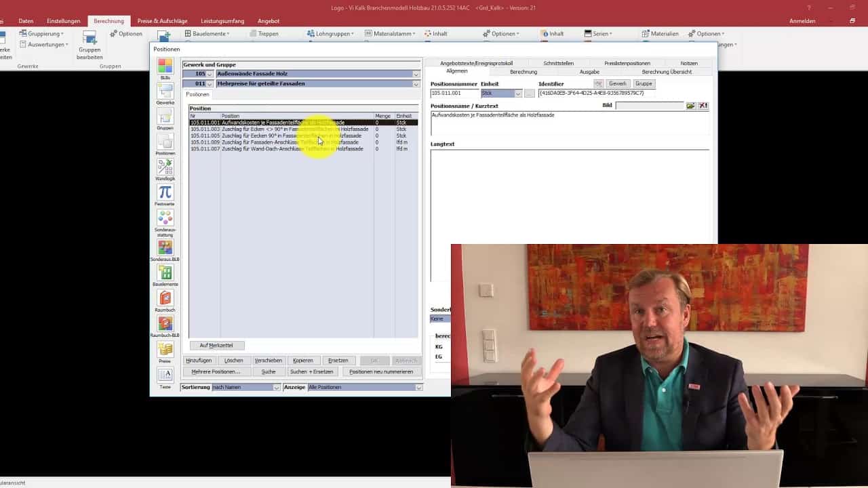868x488 pixels.
Task: Open the Preise & Aufschläge ribbon tab
Action: pos(163,21)
